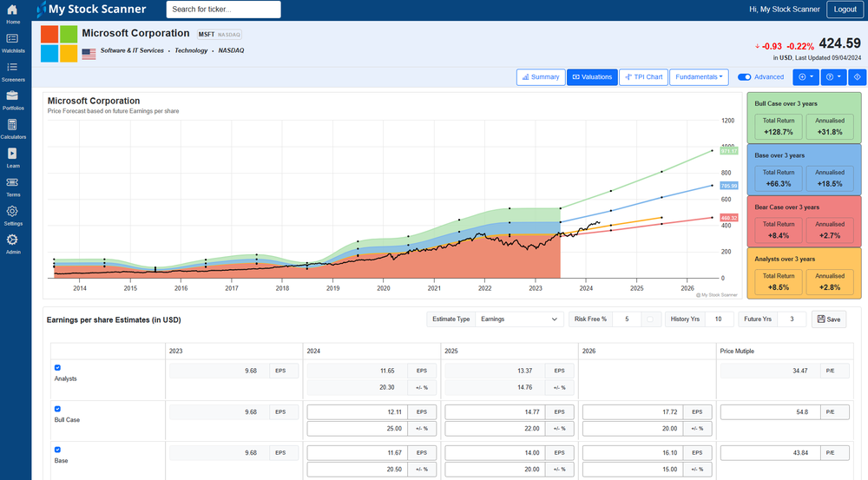Open the Fundamentals dropdown
Viewport: 868px width, 480px height.
699,77
